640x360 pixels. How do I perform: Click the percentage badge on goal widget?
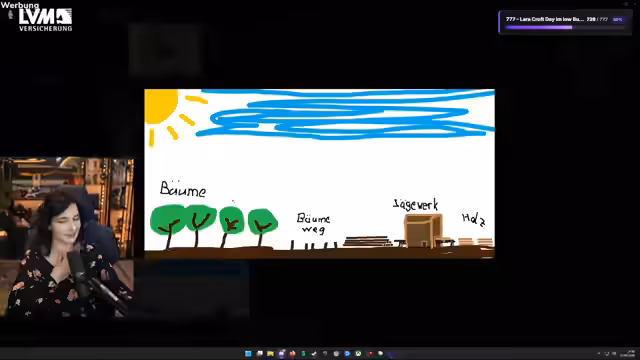[x=618, y=19]
